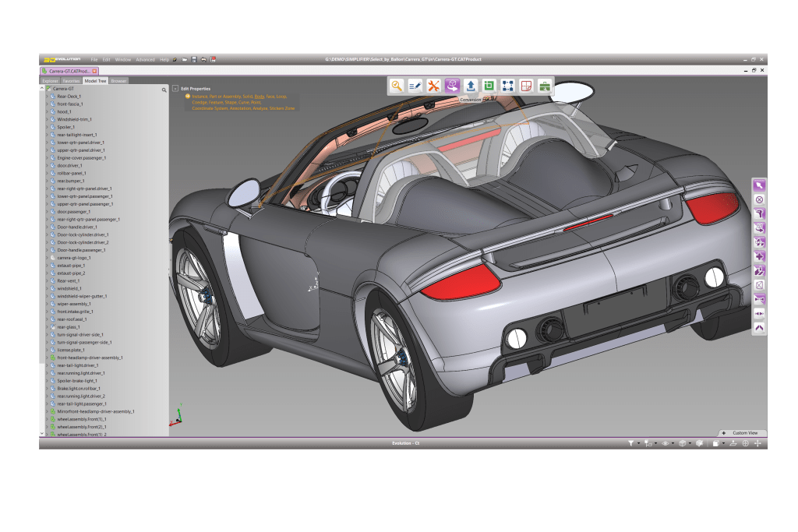Expand the Rear-Deck_1 tree node
Viewport: 798px width, 532px height.
point(46,97)
